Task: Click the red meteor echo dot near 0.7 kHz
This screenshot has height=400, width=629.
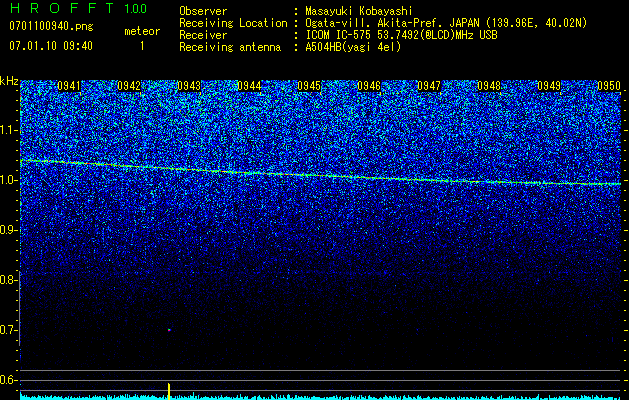Action: tap(169, 330)
